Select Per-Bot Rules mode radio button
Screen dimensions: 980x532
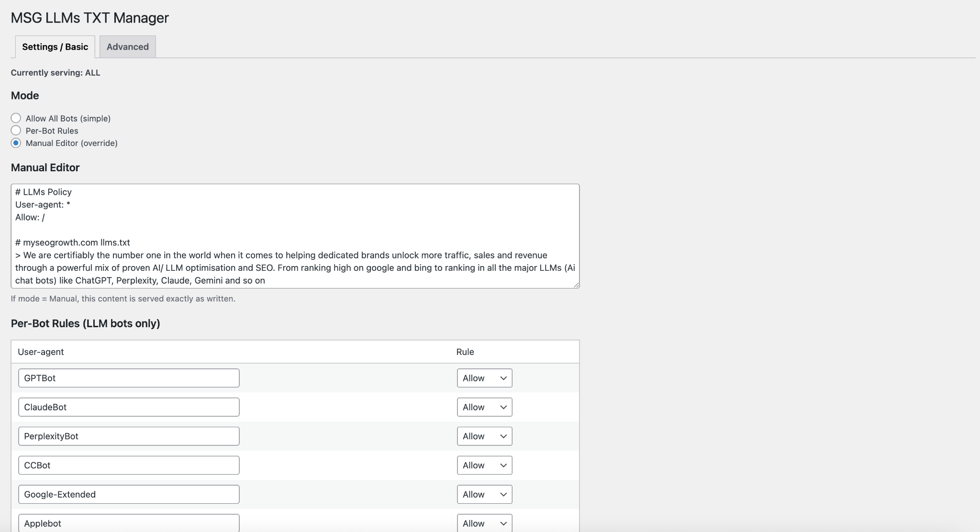(x=16, y=131)
